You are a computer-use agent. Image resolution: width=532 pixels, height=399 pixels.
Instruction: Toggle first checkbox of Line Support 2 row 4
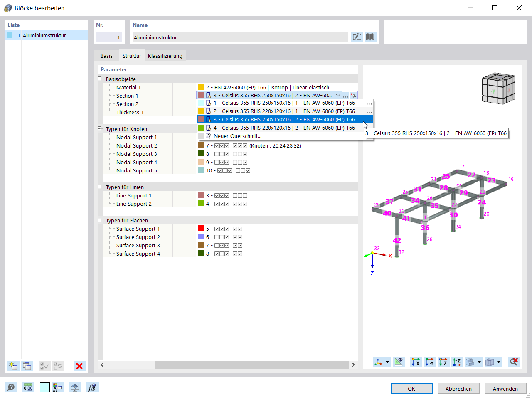point(217,204)
